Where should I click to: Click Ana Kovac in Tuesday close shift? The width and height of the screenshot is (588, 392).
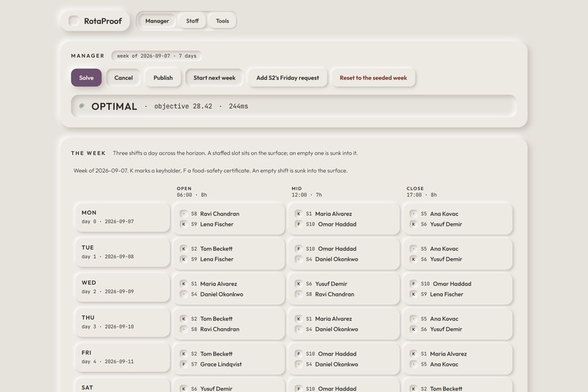[x=444, y=249]
